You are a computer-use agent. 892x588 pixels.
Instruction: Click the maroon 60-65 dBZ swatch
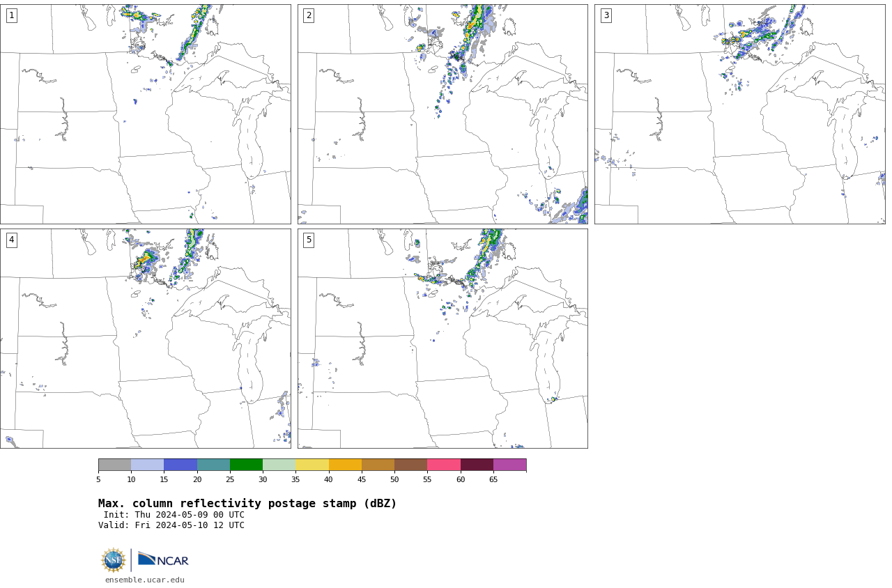pos(477,465)
